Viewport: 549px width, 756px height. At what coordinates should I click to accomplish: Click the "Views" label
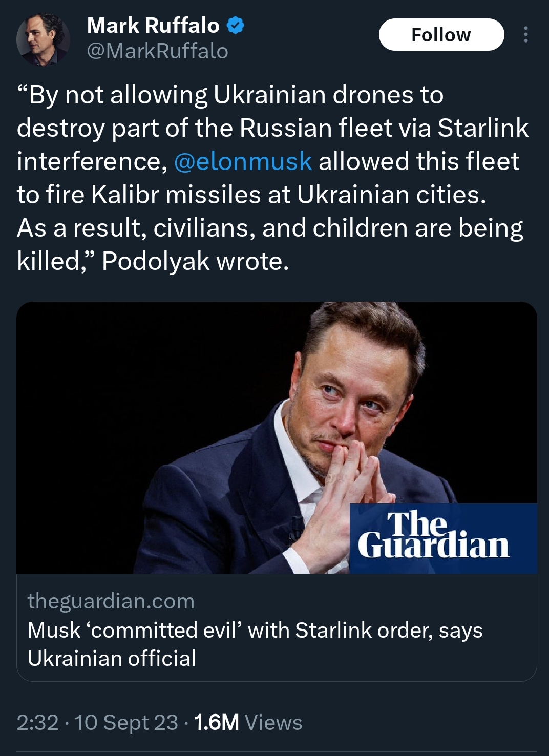pyautogui.click(x=273, y=723)
